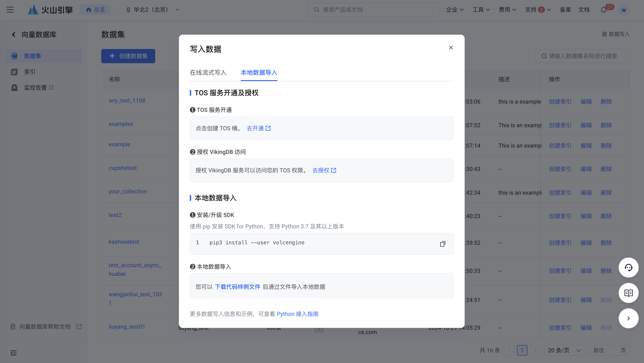The height and width of the screenshot is (363, 644).
Task: Open the your_collection dataset
Action: point(128,191)
